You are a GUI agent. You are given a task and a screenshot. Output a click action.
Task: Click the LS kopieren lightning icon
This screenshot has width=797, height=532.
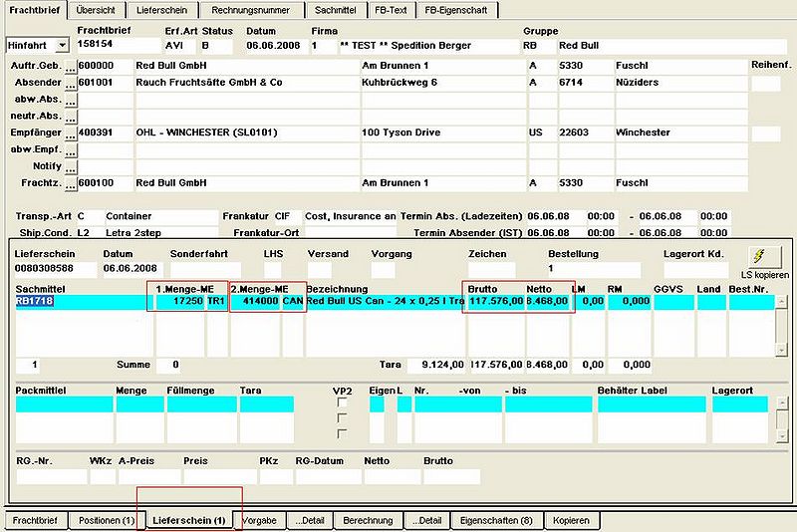765,257
